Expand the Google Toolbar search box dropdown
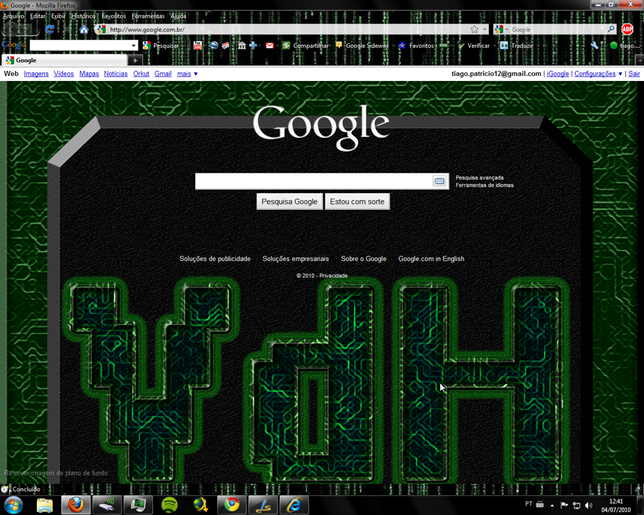The image size is (644, 515). tap(133, 46)
